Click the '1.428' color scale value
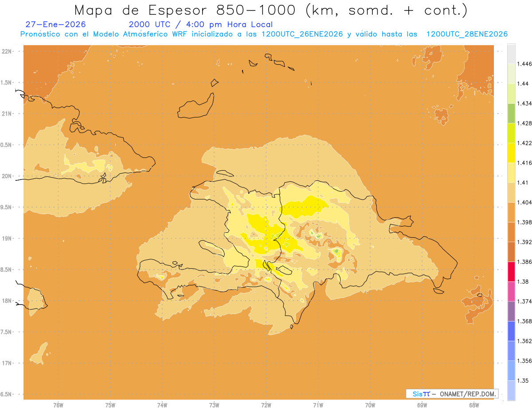532x411 pixels. [x=525, y=123]
